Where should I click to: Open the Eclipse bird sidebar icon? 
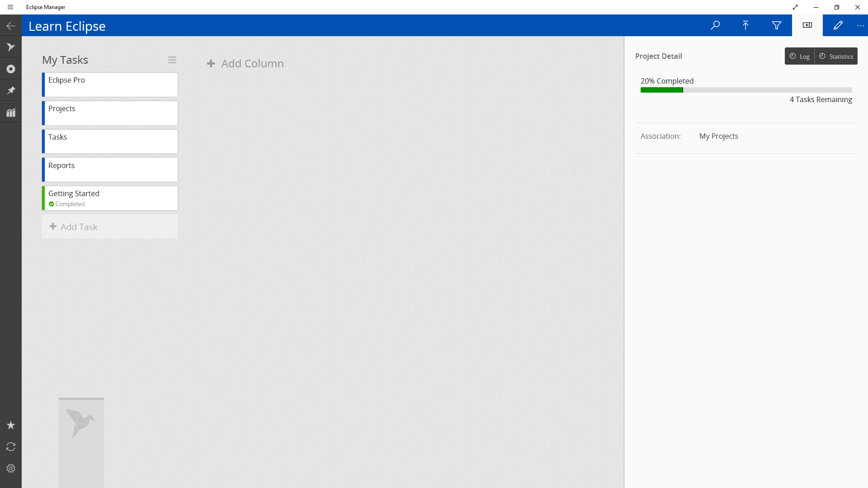coord(11,47)
